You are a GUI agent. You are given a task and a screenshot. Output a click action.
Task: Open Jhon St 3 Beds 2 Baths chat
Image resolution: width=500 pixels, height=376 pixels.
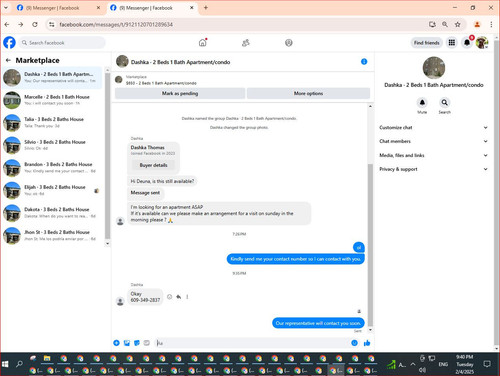53,235
